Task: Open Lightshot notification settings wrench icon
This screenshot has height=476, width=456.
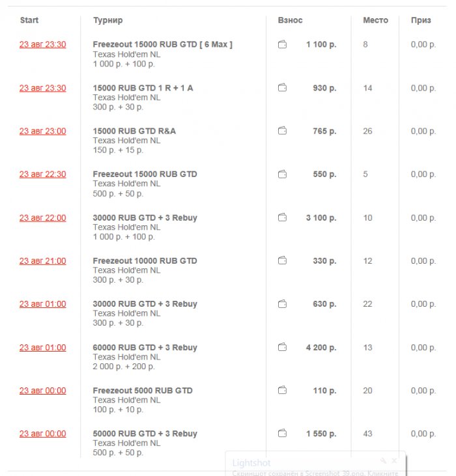Action: coord(384,460)
